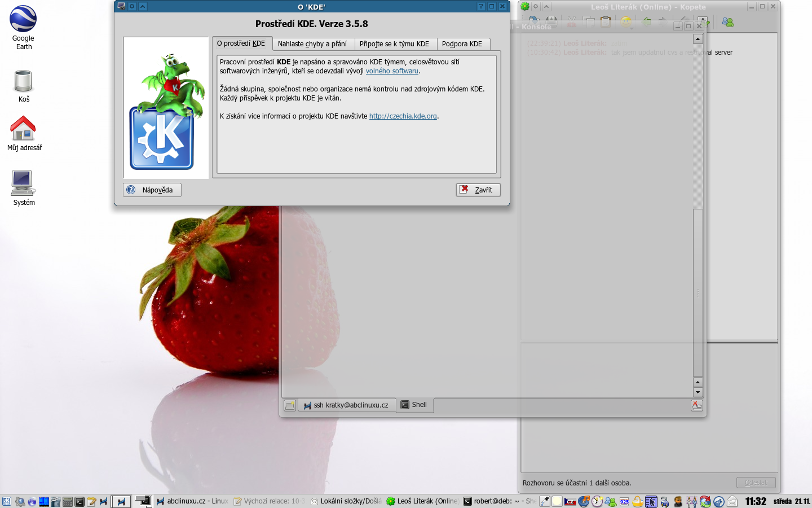Switch to 'Nahlaste chyby a přání' tab

312,44
